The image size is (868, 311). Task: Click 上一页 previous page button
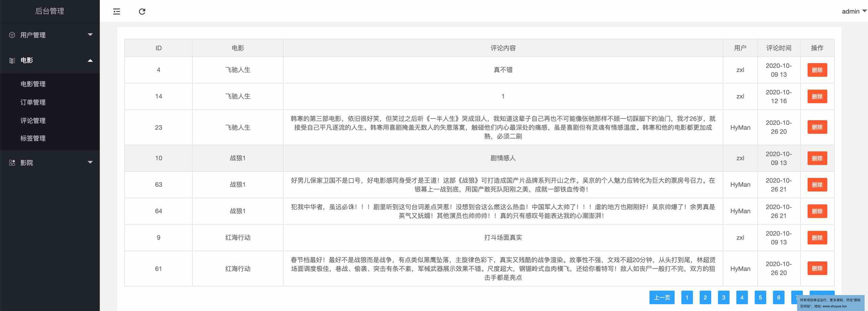point(662,297)
